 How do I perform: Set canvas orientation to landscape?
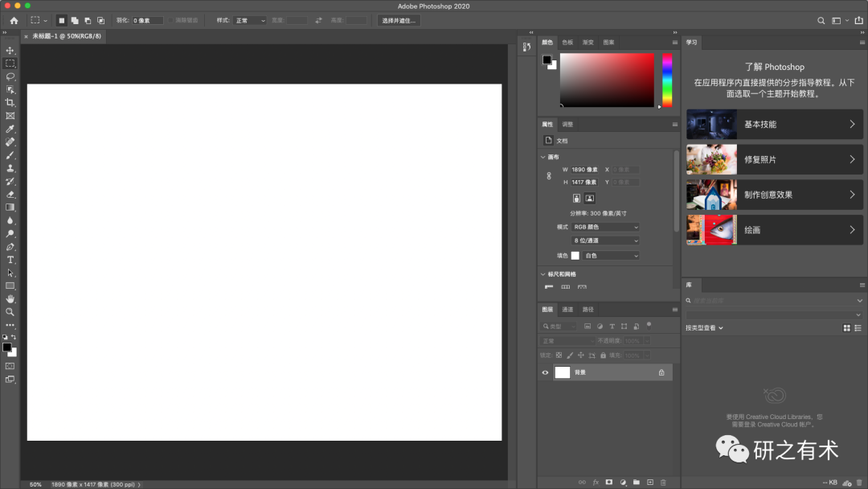tap(590, 199)
